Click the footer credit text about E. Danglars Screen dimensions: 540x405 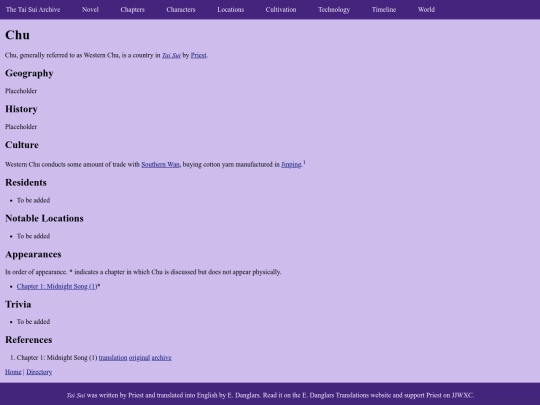point(270,395)
